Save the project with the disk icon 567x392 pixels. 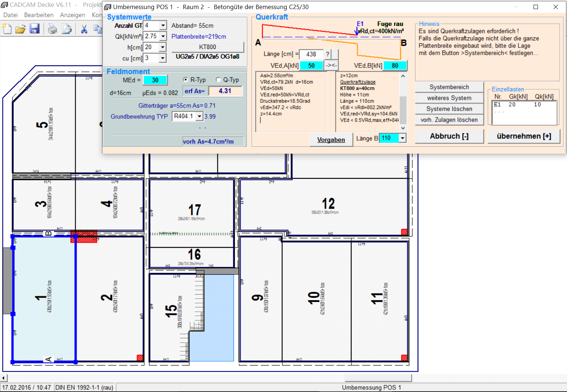click(x=35, y=29)
